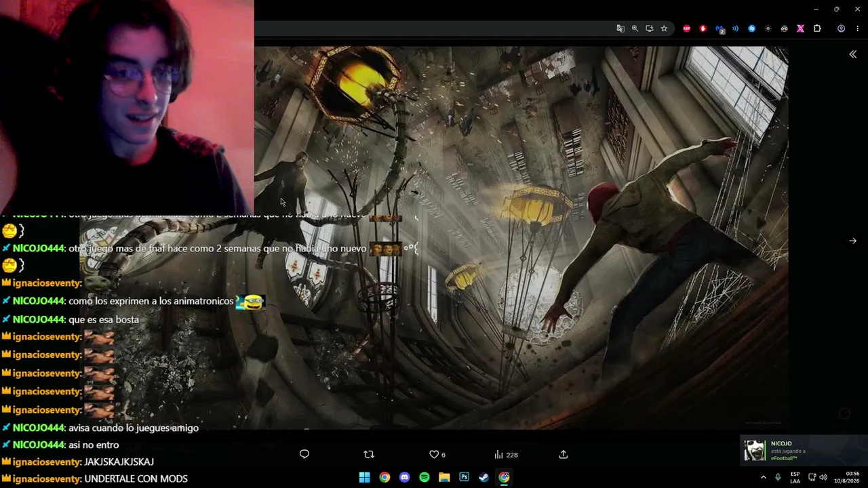Viewport: 868px width, 488px height.
Task: Click chat message 'avisa cuando lo juegues amigo'
Action: pyautogui.click(x=134, y=428)
